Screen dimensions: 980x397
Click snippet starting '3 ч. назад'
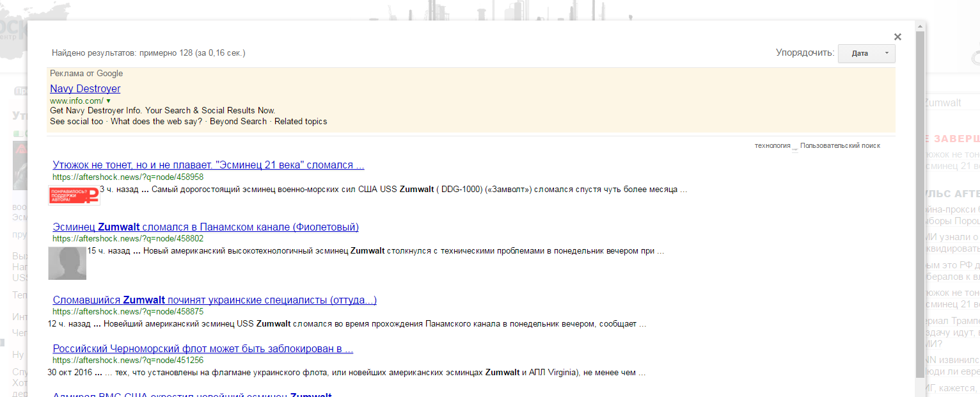(393, 190)
